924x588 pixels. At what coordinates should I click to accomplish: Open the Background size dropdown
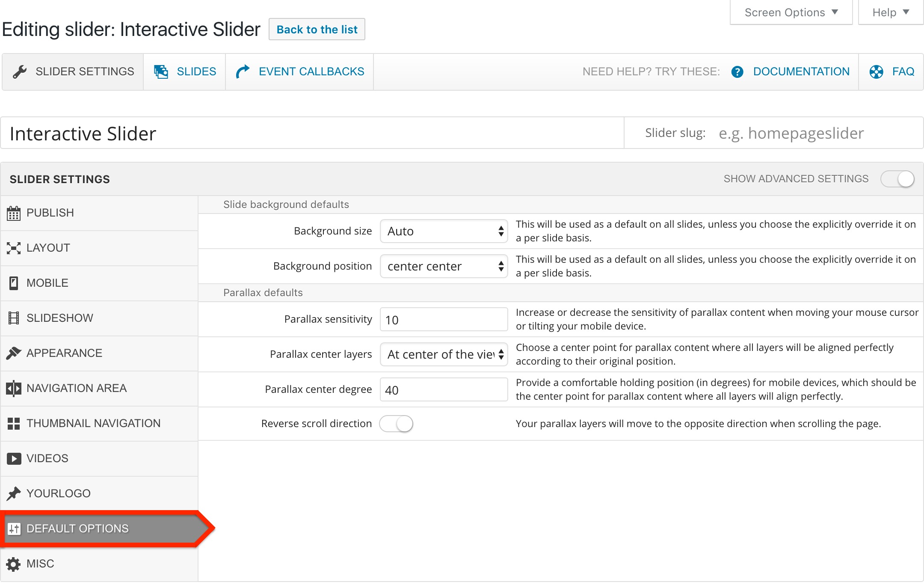click(444, 231)
